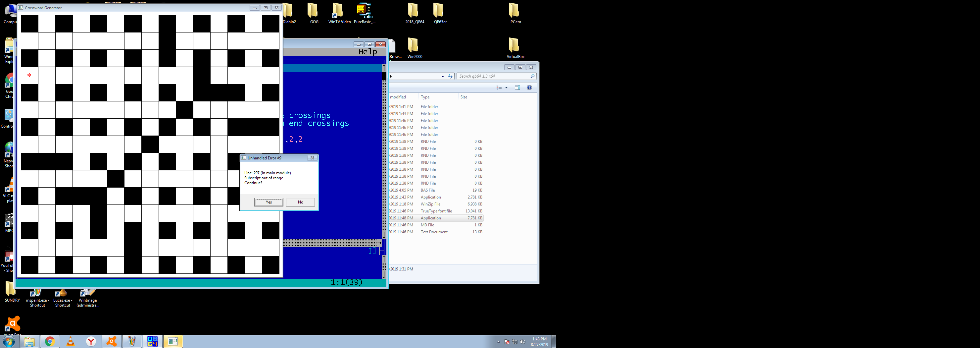Open Yandex browser from the taskbar

(x=91, y=341)
